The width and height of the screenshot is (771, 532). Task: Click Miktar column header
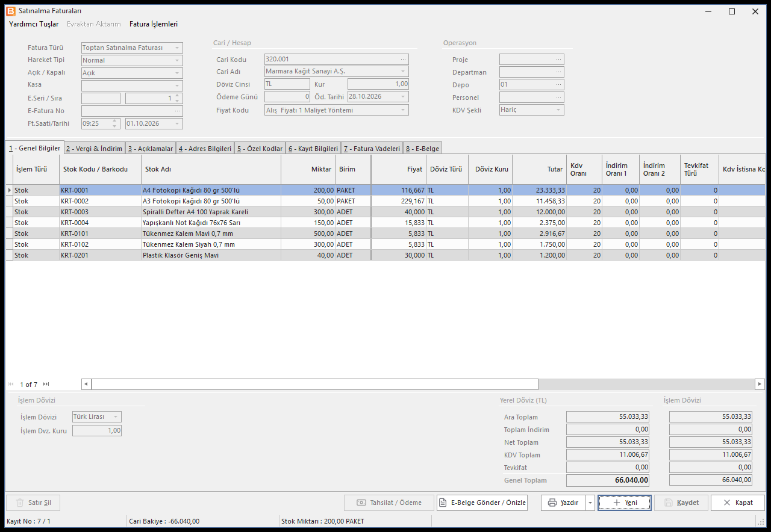tap(308, 169)
